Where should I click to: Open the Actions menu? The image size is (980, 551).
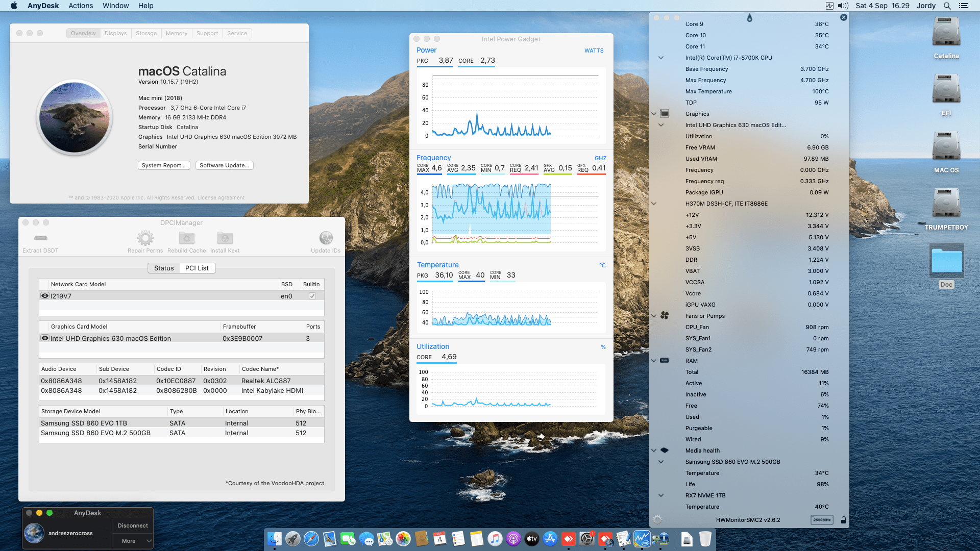(x=81, y=6)
